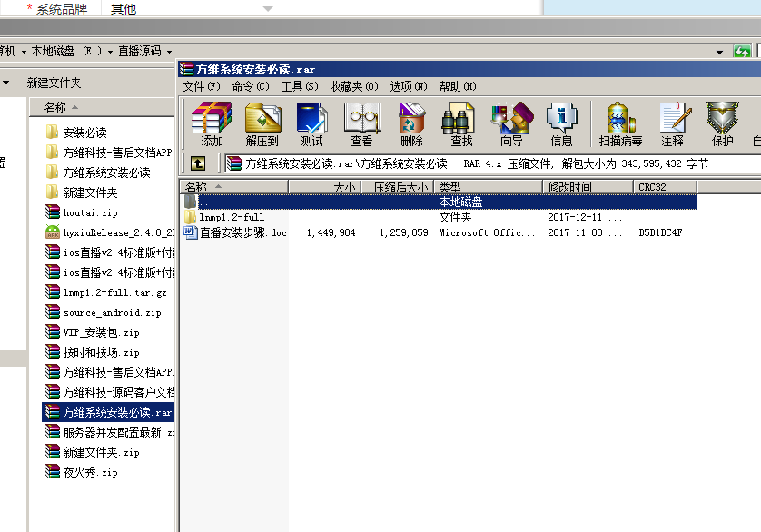The height and width of the screenshot is (532, 761).
Task: Select source_android.zip file
Action: (103, 312)
